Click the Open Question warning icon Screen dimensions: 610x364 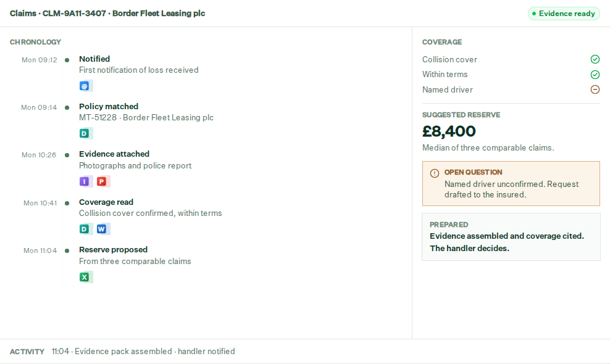[435, 173]
